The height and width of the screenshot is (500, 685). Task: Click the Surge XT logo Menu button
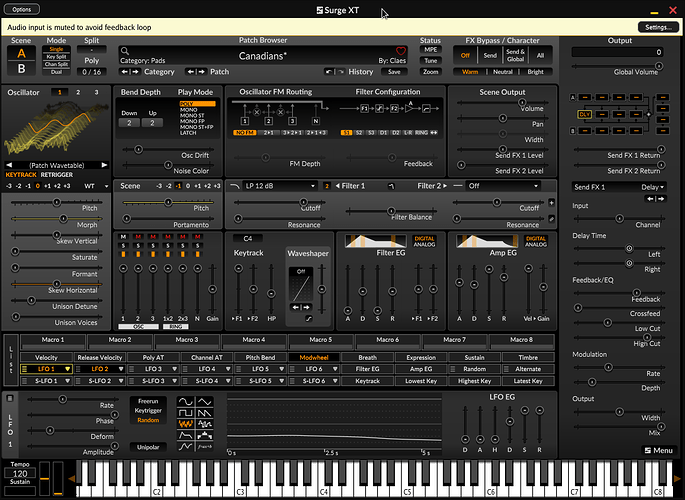(659, 450)
